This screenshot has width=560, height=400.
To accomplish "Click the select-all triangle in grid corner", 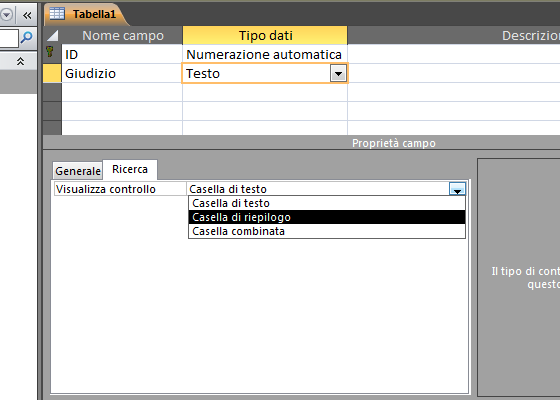I will pyautogui.click(x=52, y=35).
